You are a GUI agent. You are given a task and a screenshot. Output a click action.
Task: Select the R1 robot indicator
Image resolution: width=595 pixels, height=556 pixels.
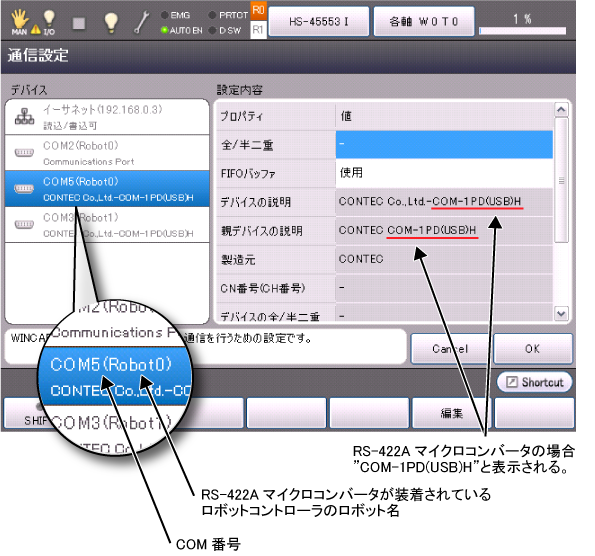tap(258, 30)
